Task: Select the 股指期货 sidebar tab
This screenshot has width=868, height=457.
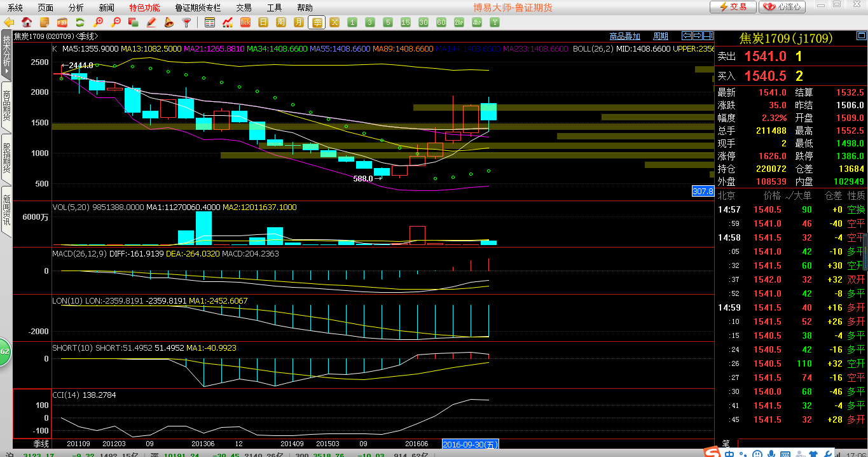Action: tap(6, 158)
